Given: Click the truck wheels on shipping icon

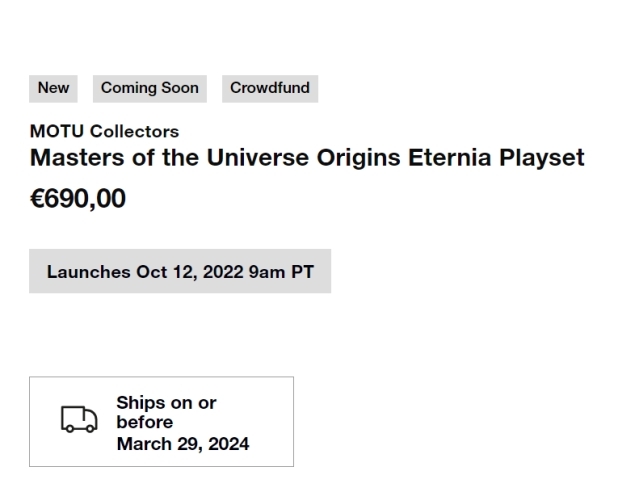Looking at the screenshot, I should coord(80,429).
